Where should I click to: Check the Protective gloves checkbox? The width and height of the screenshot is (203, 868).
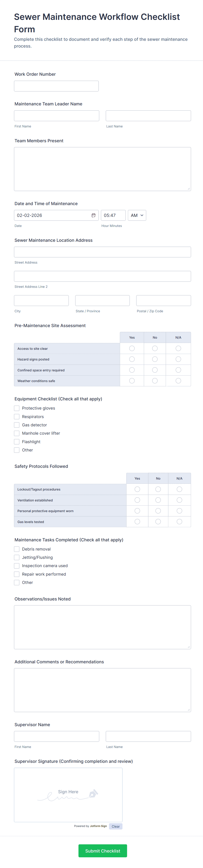[x=17, y=408]
